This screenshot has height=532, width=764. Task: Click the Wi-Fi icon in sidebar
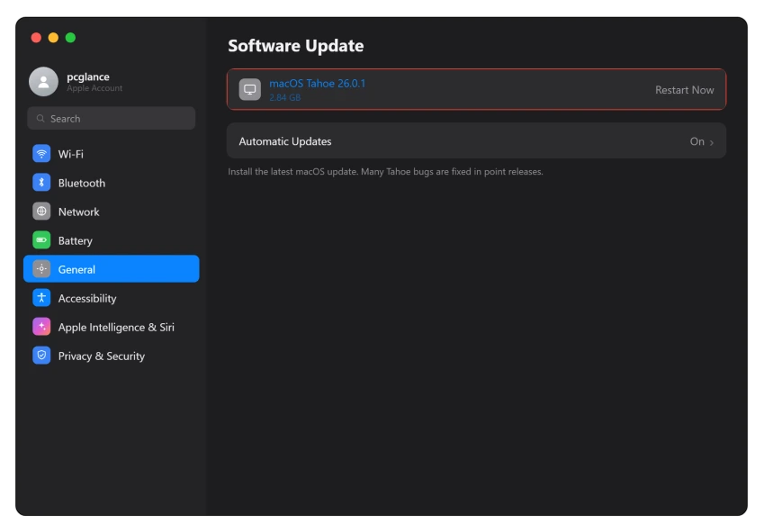[x=41, y=154]
